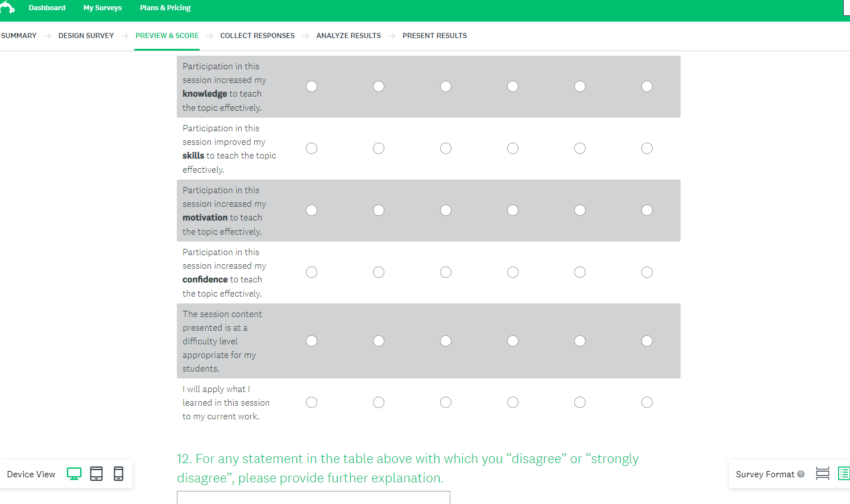The width and height of the screenshot is (850, 504).
Task: Select one-question-at-a-time survey format icon
Action: [x=822, y=474]
